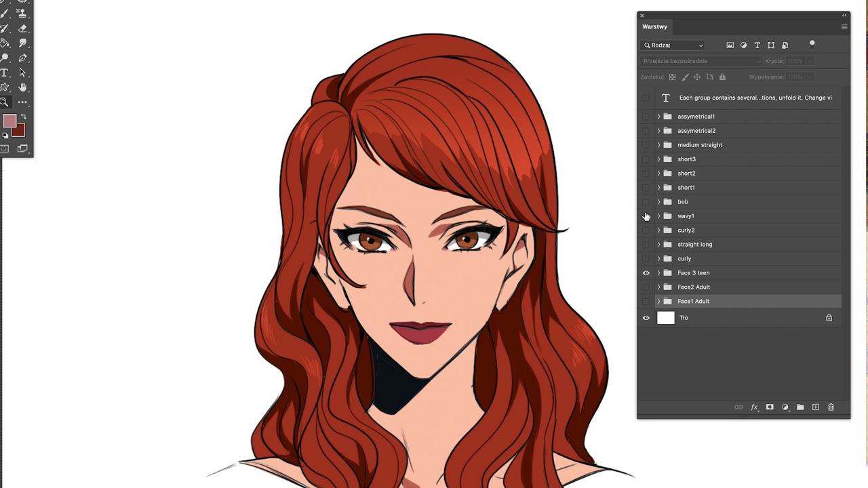This screenshot has width=868, height=488.
Task: Expand the curly2 group
Action: [x=658, y=230]
